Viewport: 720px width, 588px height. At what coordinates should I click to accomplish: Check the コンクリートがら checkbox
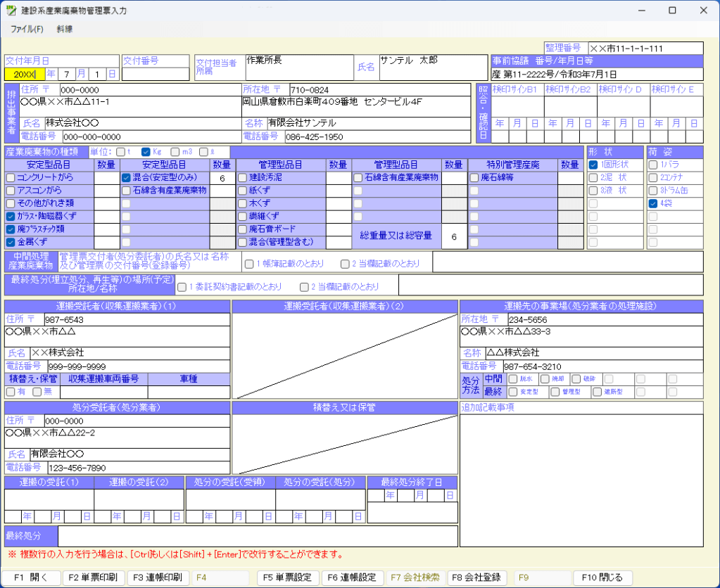[x=11, y=178]
